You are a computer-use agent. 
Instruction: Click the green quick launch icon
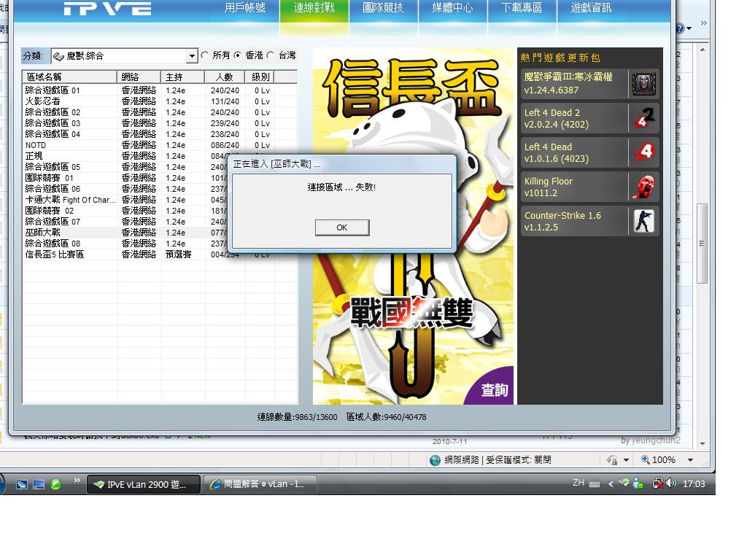click(55, 484)
